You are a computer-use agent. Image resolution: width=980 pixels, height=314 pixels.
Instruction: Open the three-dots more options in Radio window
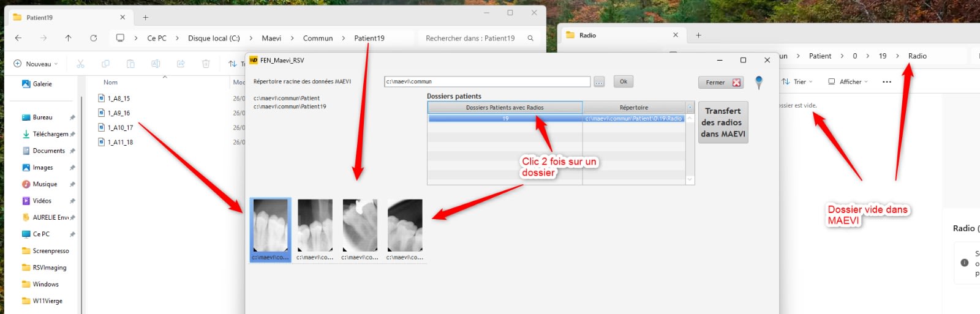[x=886, y=82]
